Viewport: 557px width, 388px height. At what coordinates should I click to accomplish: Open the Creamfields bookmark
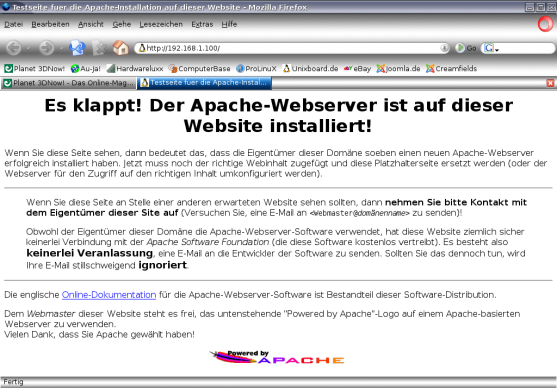[x=451, y=69]
